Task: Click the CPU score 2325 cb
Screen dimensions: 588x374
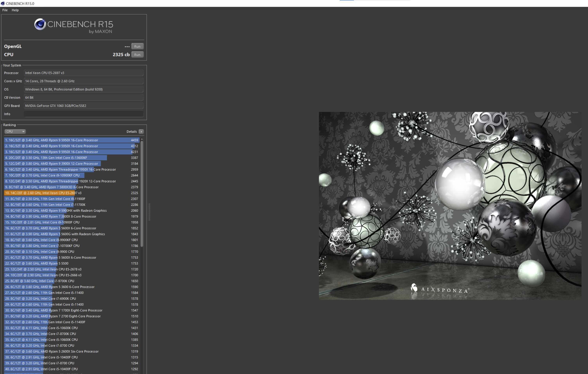Action: (121, 55)
